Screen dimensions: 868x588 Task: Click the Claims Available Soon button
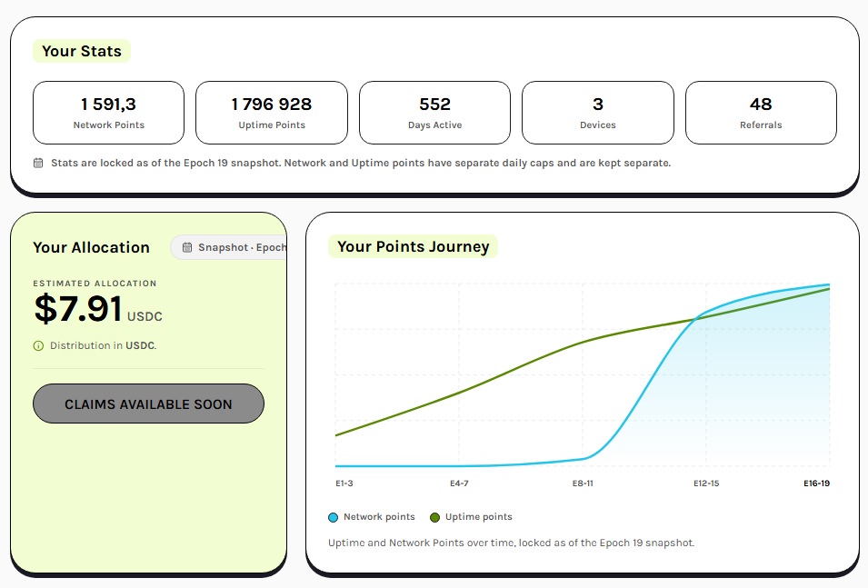tap(148, 404)
